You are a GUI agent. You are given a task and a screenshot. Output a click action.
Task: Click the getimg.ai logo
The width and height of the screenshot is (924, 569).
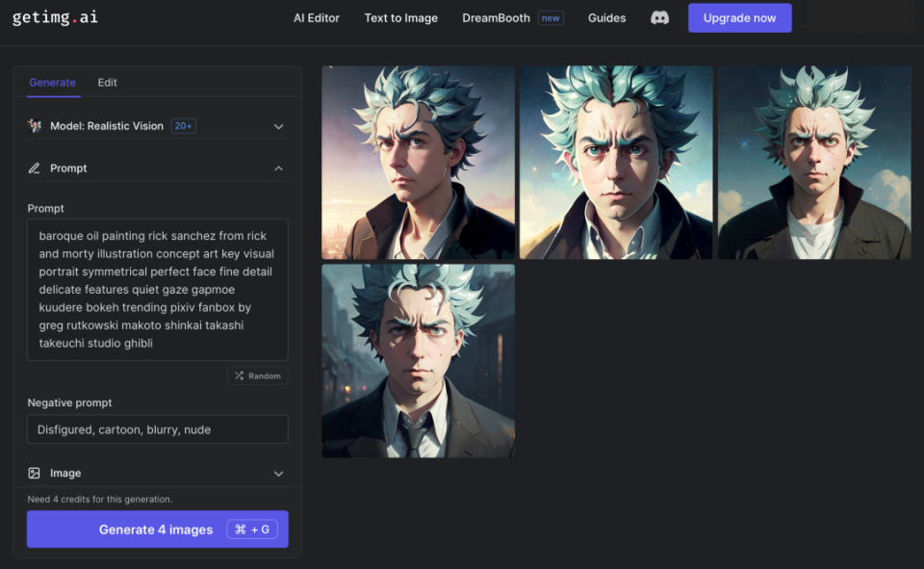click(x=56, y=17)
